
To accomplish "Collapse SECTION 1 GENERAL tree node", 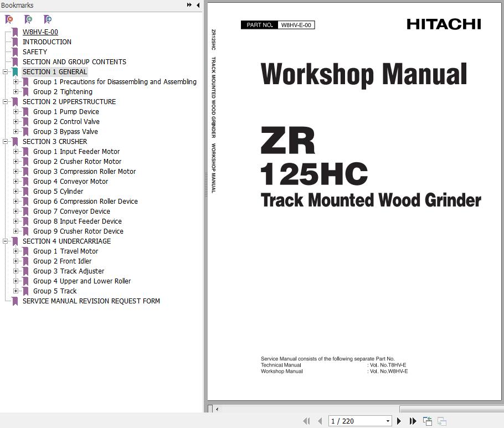I will pyautogui.click(x=5, y=71).
